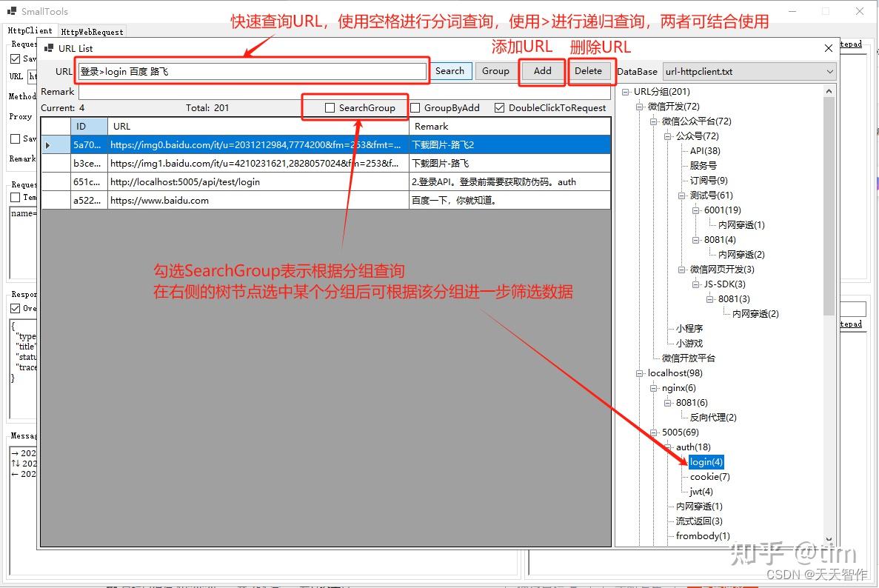Switch to the HttpClient tab
The width and height of the screenshot is (879, 588).
pyautogui.click(x=30, y=31)
